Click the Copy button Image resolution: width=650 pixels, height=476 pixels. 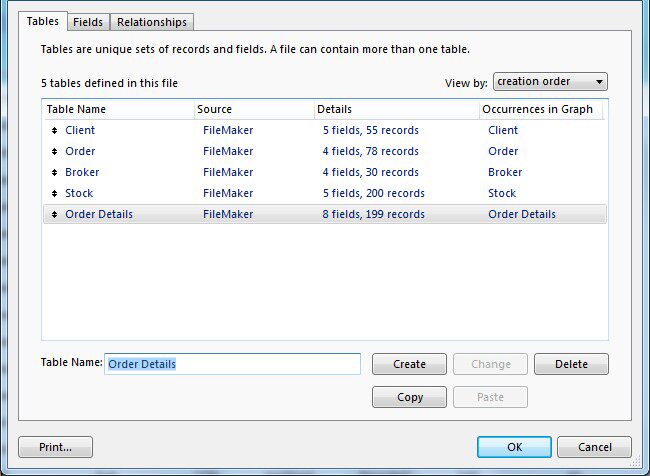(409, 397)
